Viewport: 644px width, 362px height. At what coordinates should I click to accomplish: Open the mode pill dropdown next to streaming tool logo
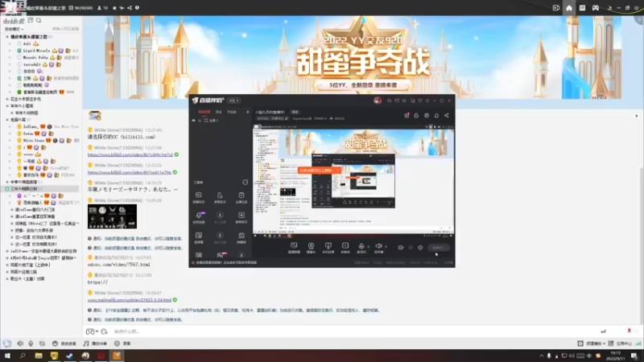[233, 101]
